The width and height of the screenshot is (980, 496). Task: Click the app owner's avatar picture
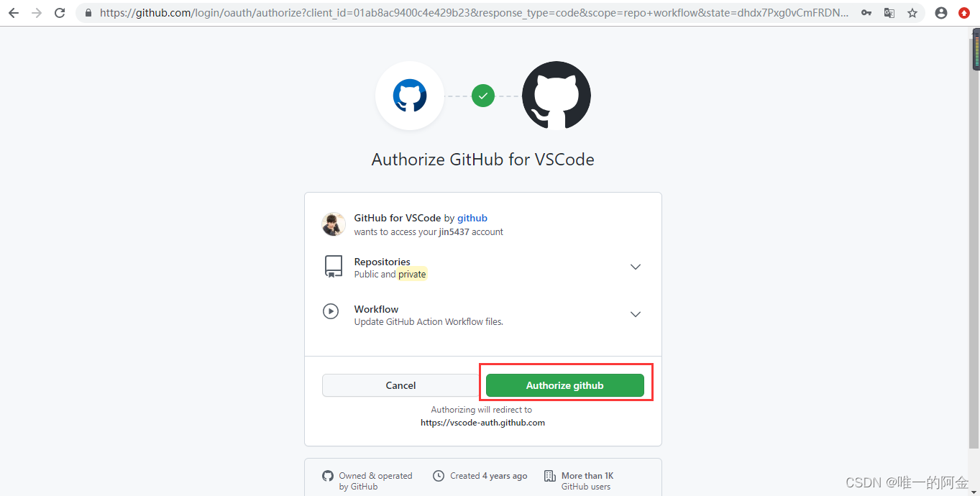click(x=334, y=224)
